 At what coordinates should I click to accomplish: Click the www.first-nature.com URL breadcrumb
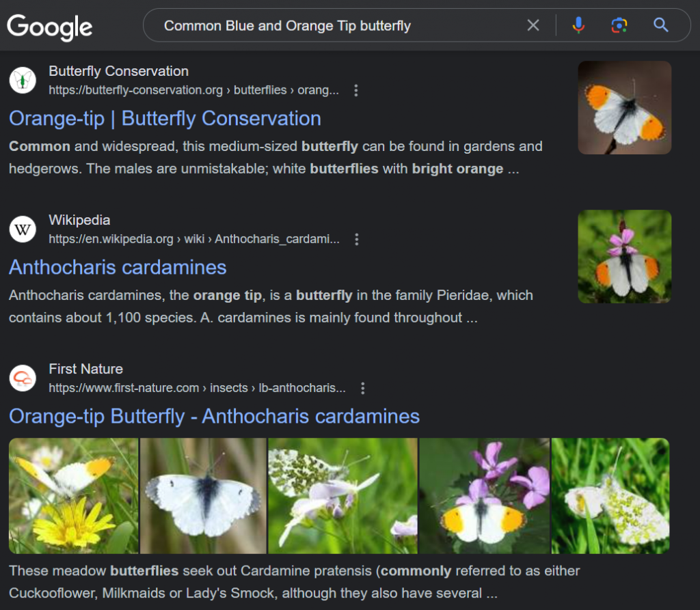(197, 388)
